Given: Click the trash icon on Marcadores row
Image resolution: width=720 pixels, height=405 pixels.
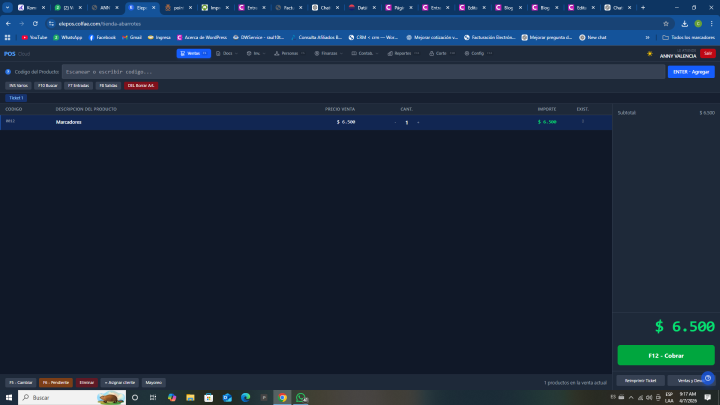Looking at the screenshot, I should click(583, 122).
